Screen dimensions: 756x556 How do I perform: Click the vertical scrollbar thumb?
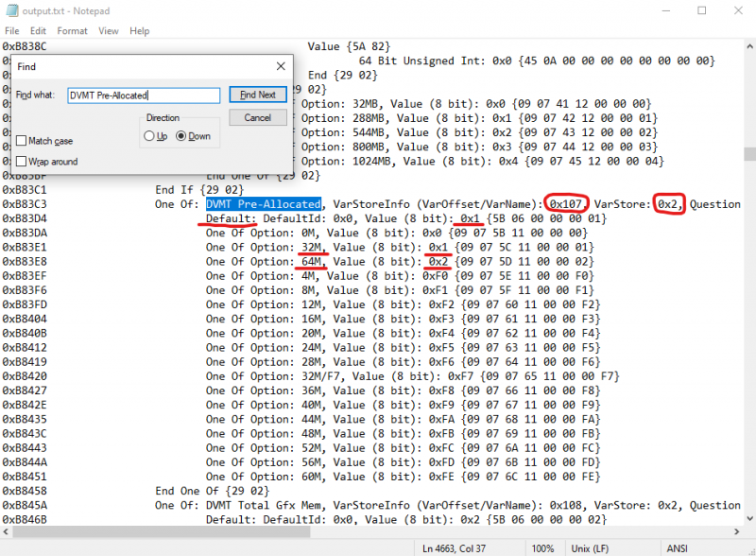point(749,154)
